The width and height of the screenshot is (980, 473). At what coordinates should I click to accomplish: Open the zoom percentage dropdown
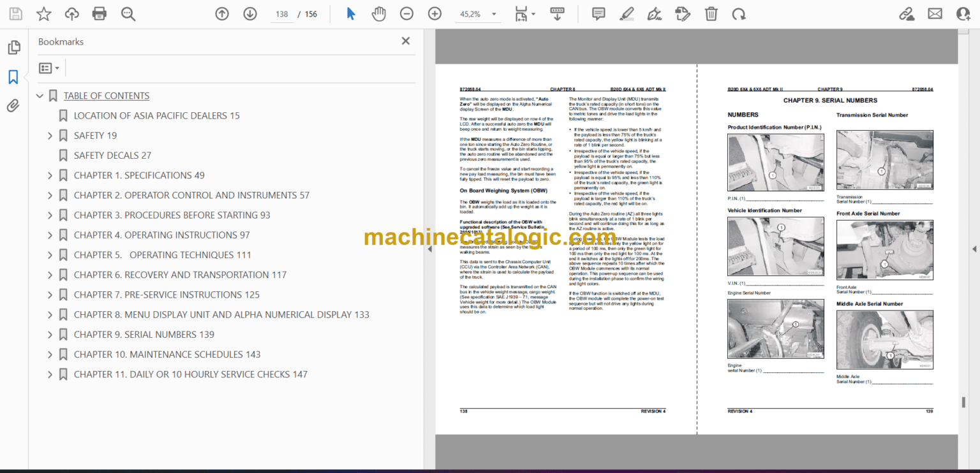pyautogui.click(x=493, y=13)
